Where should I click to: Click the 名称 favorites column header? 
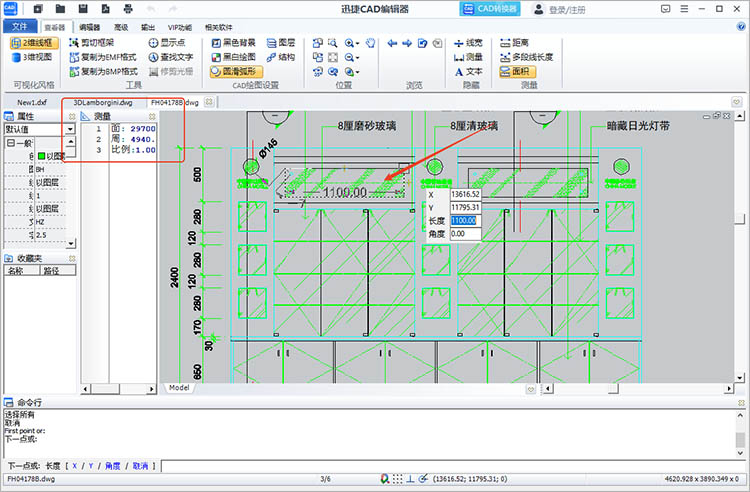[x=22, y=271]
